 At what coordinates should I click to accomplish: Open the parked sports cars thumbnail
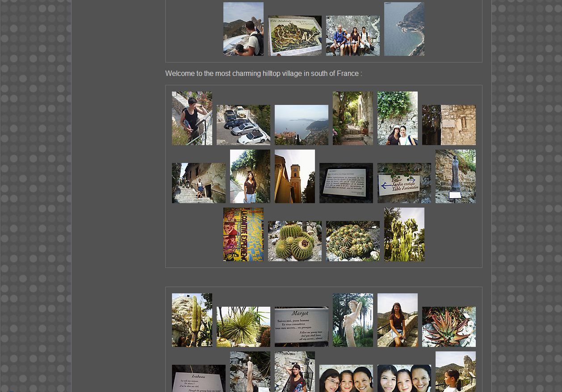point(243,125)
